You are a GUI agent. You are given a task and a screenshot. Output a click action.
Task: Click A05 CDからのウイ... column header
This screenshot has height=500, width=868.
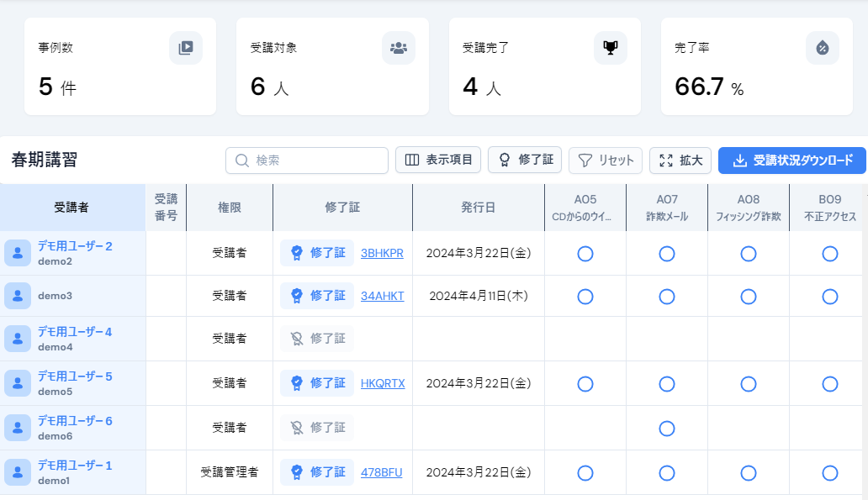(585, 208)
